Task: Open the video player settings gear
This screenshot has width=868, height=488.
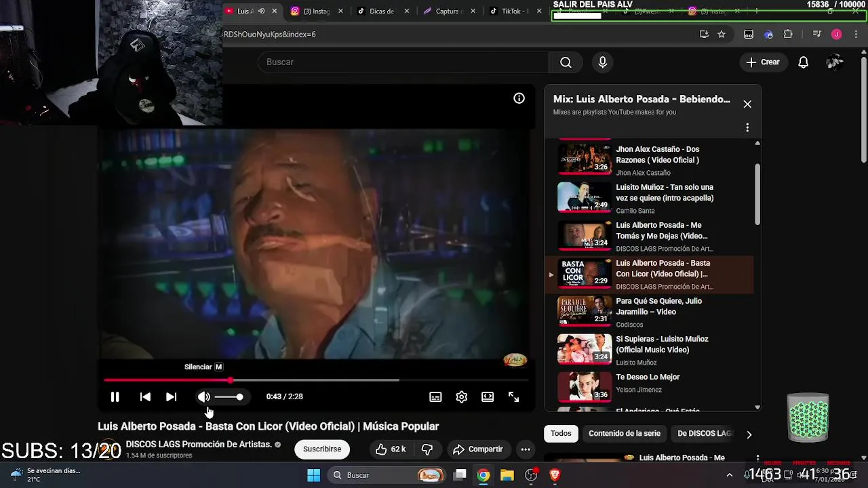Action: click(x=462, y=397)
